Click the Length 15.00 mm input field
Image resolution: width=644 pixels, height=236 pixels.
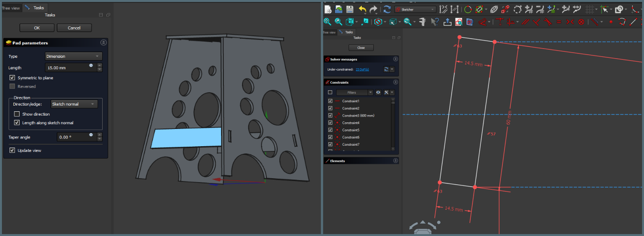pos(71,68)
